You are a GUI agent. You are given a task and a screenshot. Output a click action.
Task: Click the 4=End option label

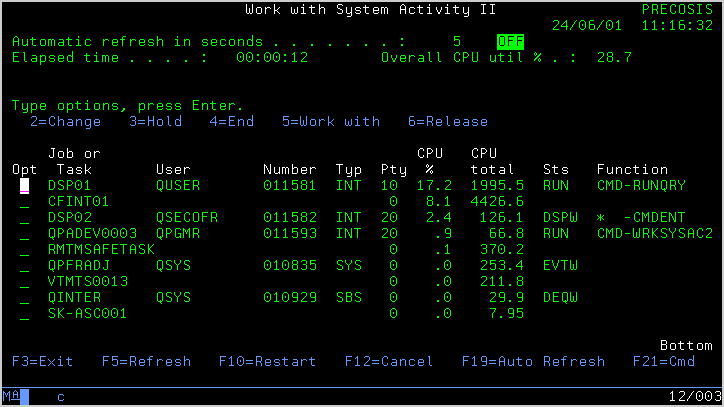pos(232,121)
